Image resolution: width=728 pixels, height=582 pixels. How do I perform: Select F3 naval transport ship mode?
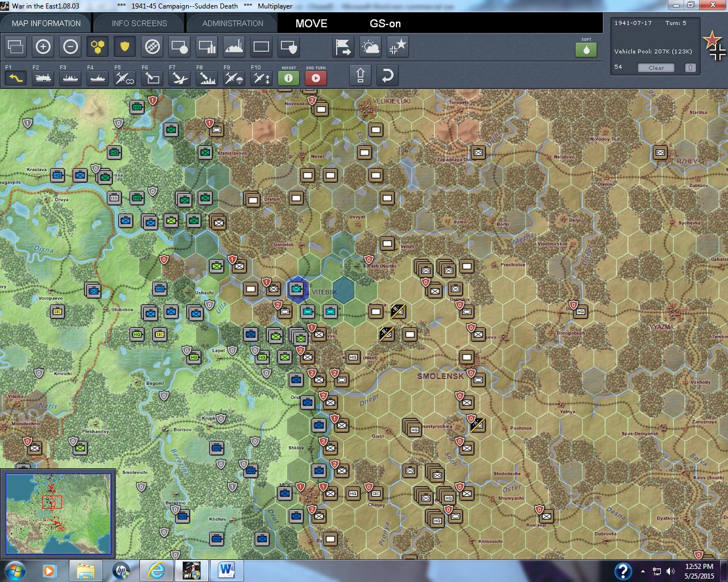click(71, 77)
